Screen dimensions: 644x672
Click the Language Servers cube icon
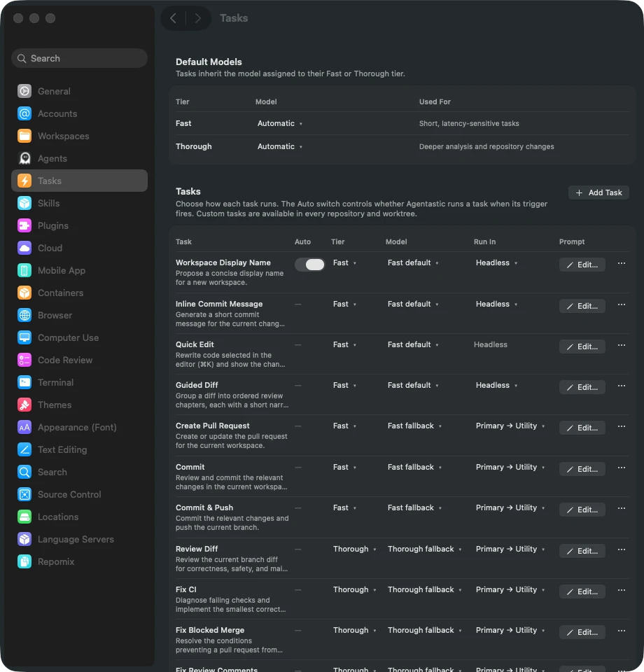(x=24, y=539)
